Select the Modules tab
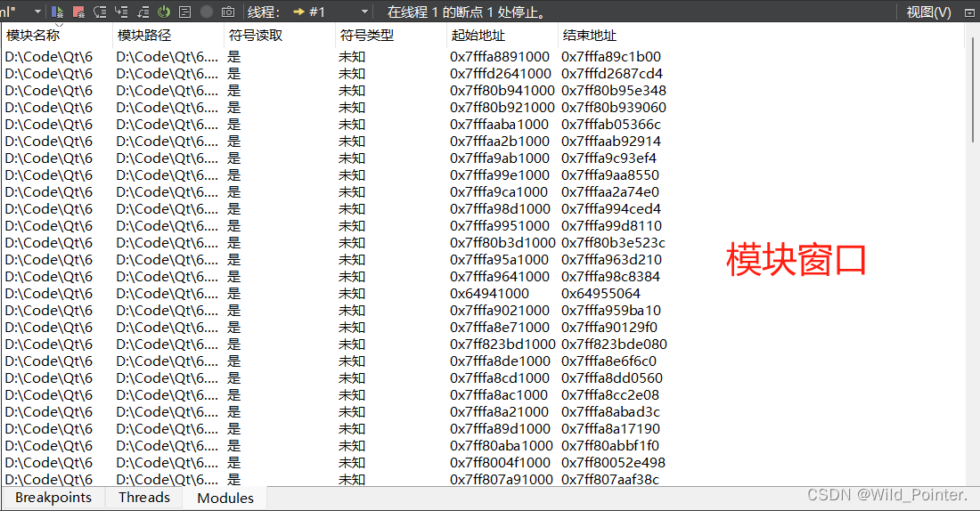This screenshot has height=511, width=980. 225,498
